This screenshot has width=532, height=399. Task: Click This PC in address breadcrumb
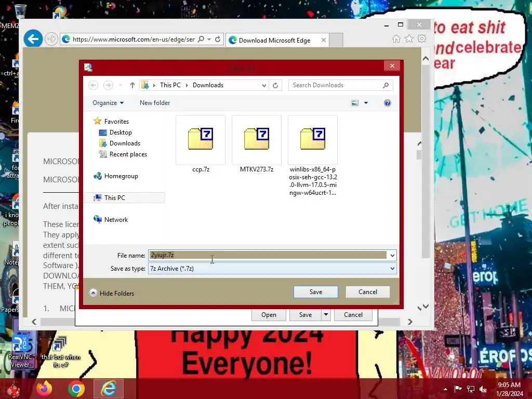click(170, 85)
